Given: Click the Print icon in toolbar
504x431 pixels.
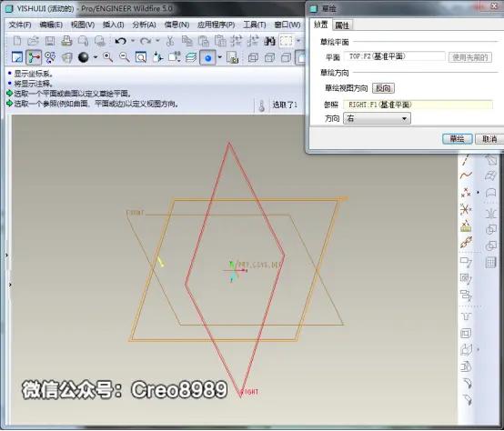Looking at the screenshot, I should pos(66,41).
